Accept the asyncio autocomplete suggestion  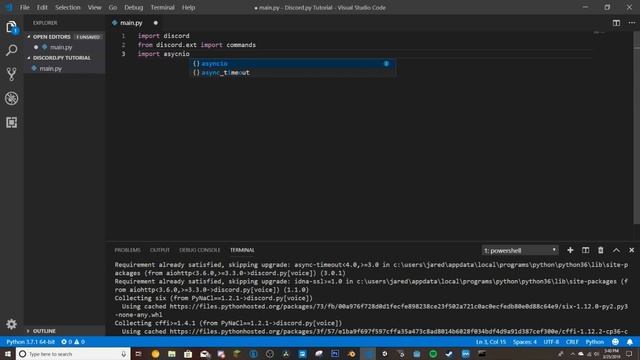(292, 64)
